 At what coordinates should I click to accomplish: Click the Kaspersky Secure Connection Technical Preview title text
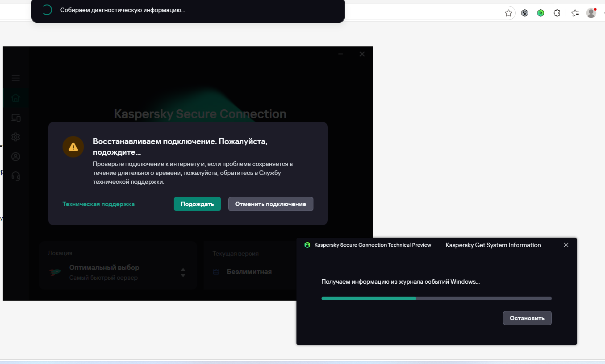point(373,245)
